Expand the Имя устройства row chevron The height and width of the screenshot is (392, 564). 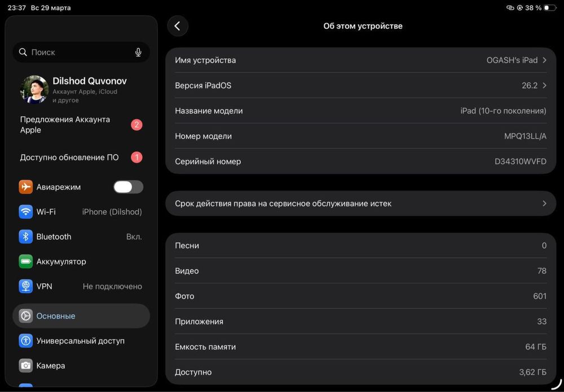tap(545, 60)
